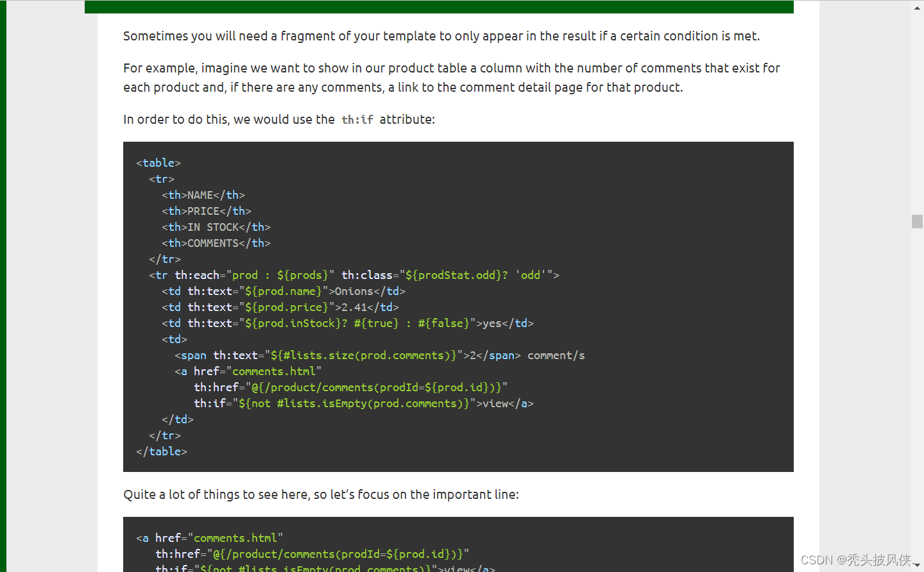Click the sentence 'Sometimes you will need a fragment'
The width and height of the screenshot is (924, 572).
(441, 36)
